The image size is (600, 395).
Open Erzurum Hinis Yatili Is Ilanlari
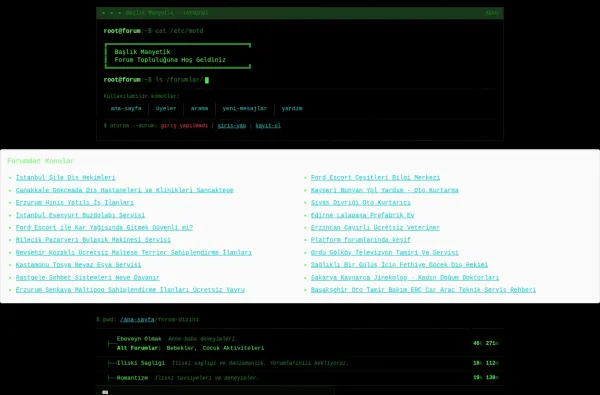[x=75, y=202]
